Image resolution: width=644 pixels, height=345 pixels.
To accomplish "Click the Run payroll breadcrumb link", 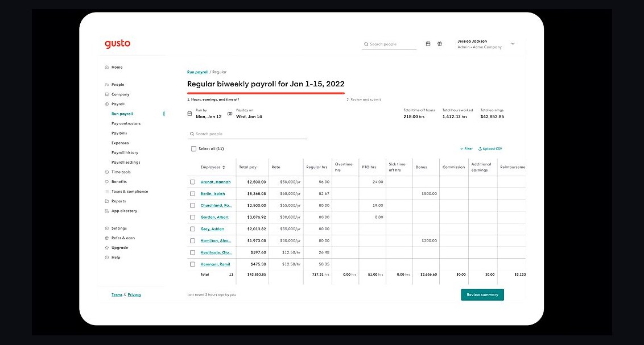I will pyautogui.click(x=197, y=72).
